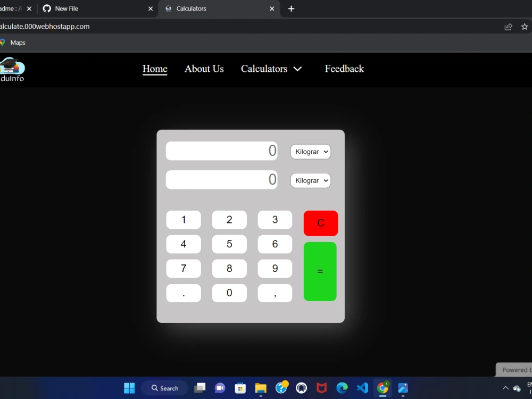Click the EduInfo logo
This screenshot has width=532, height=399.
coord(12,70)
